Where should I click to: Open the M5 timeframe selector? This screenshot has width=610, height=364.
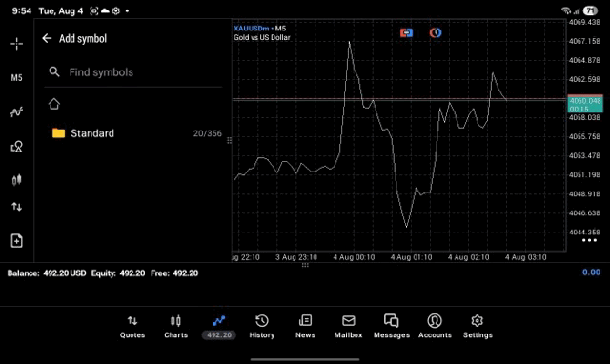click(16, 78)
